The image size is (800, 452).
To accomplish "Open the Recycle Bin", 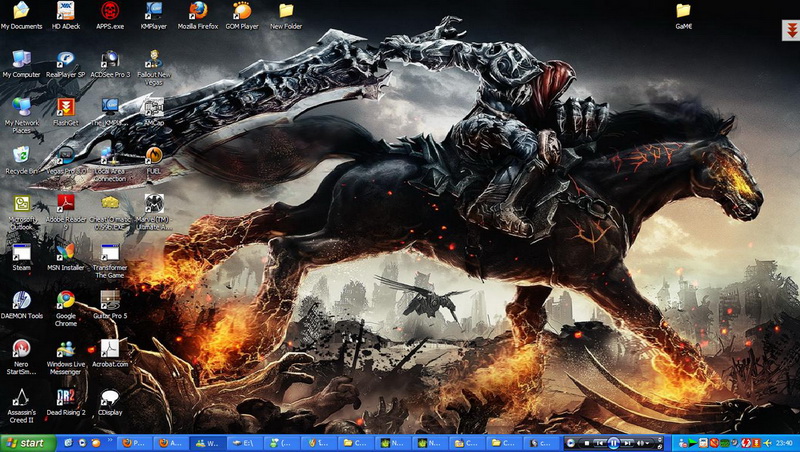I will click(x=21, y=161).
